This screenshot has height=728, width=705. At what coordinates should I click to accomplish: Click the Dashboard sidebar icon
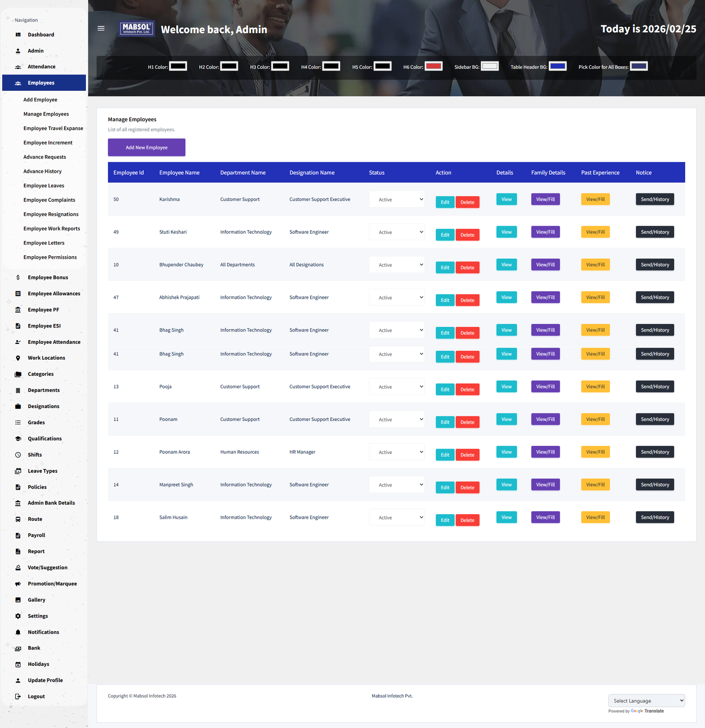18,35
